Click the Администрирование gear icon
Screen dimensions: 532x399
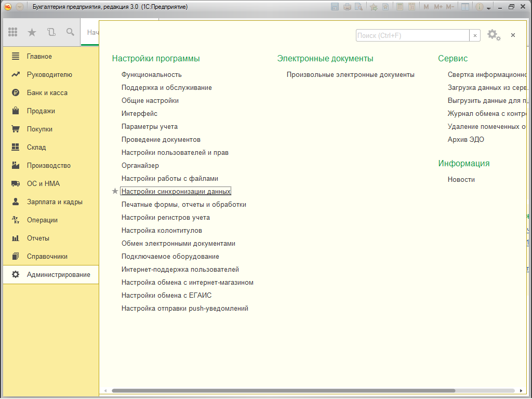coord(16,274)
